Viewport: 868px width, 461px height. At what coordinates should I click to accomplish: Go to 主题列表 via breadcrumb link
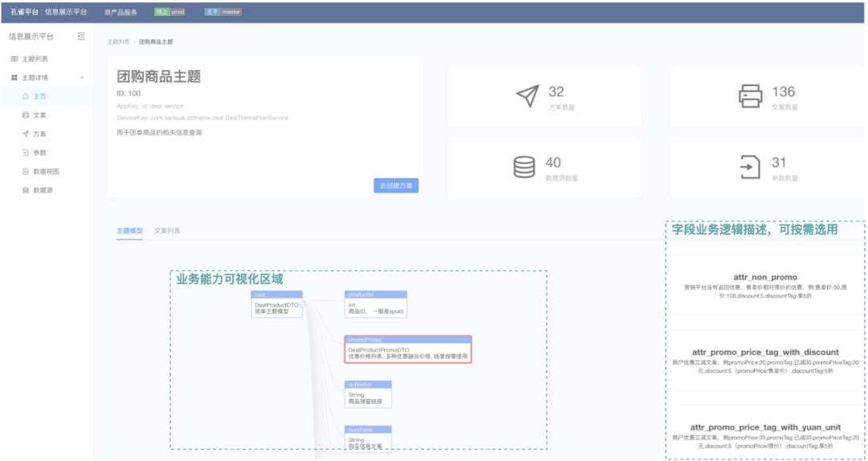(118, 42)
